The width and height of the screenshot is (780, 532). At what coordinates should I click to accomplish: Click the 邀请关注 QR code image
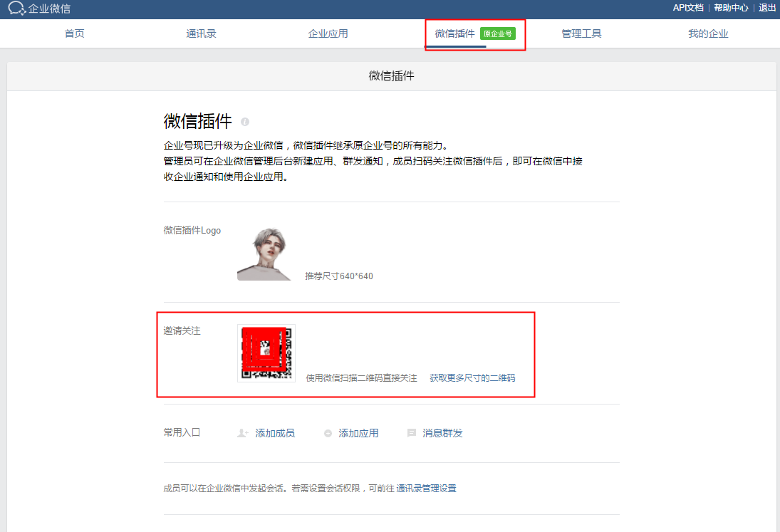pos(266,353)
